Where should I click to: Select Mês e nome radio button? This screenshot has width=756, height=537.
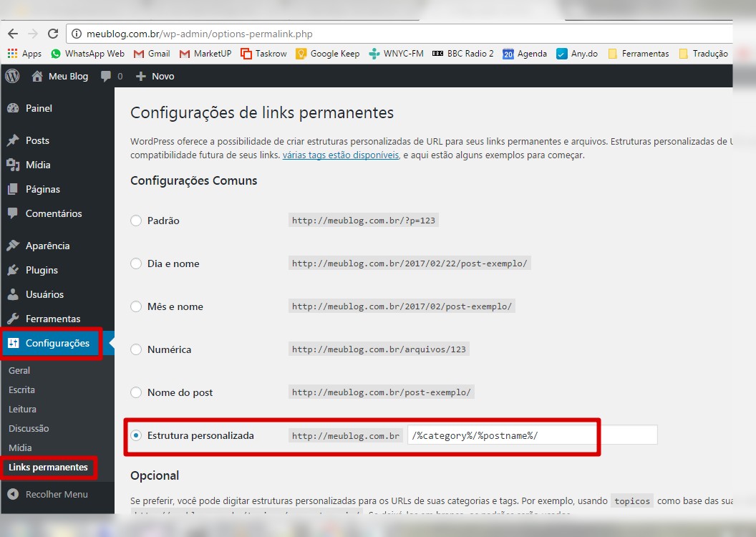tap(136, 306)
